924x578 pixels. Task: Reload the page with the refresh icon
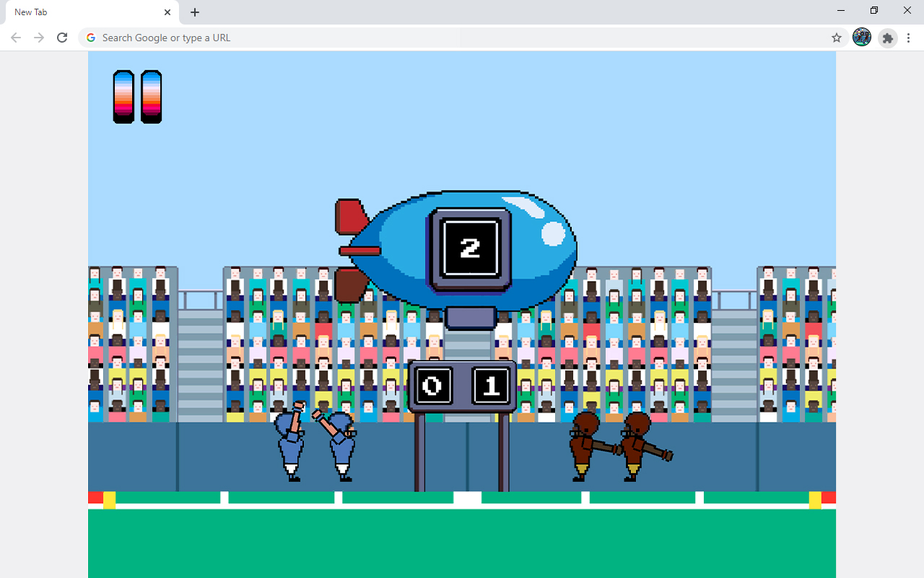click(x=62, y=38)
